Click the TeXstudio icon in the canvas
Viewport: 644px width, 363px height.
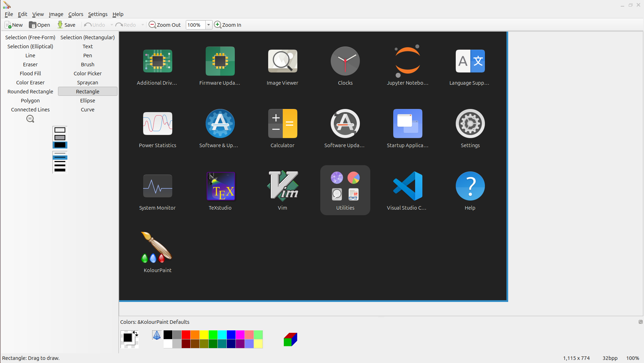coord(221,186)
